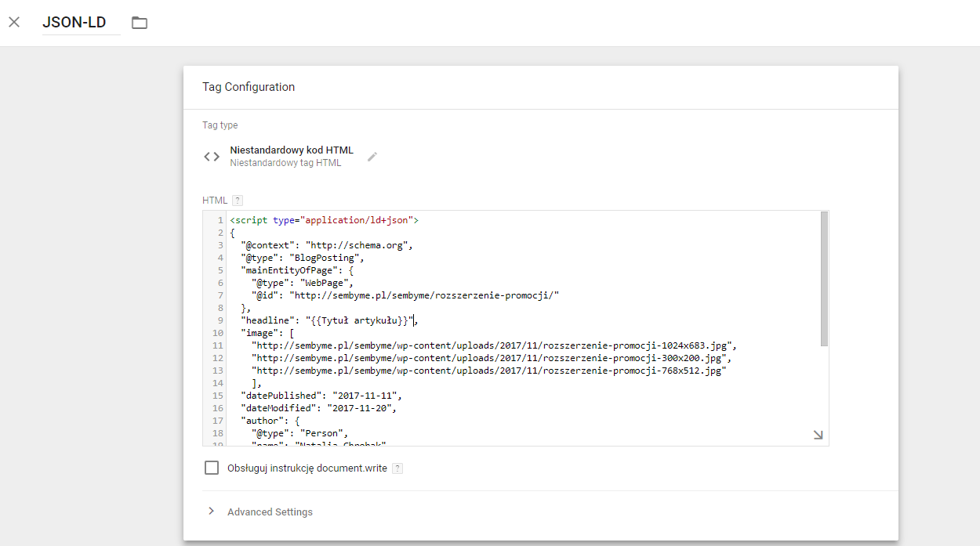Expand the Advanced Settings section
Image resolution: width=980 pixels, height=546 pixels.
coord(211,512)
